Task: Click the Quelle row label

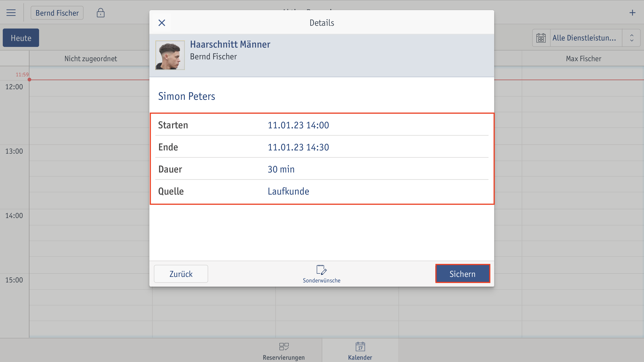Action: pos(171,191)
